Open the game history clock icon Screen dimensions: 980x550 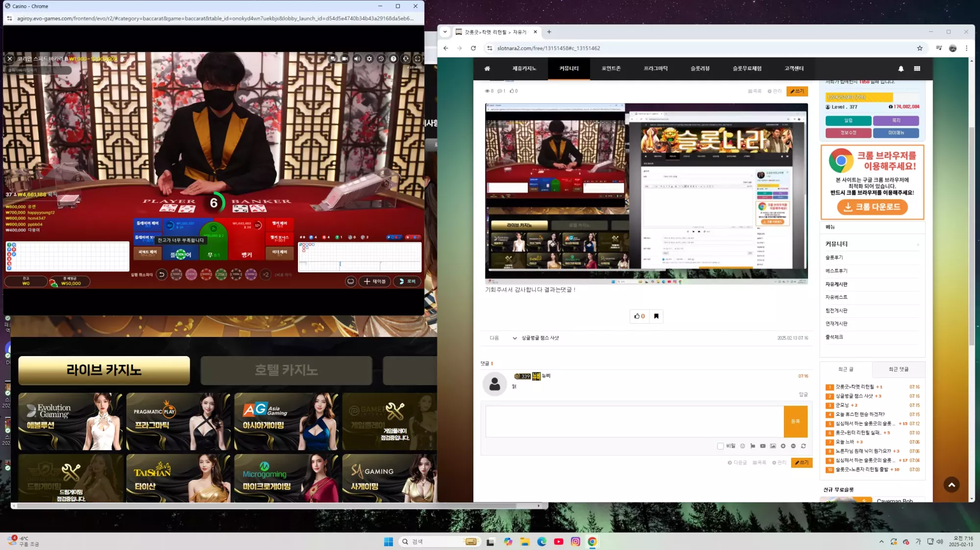coord(381,59)
